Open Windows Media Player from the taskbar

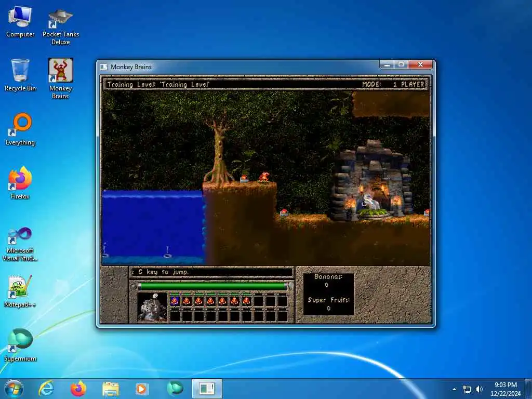point(141,389)
